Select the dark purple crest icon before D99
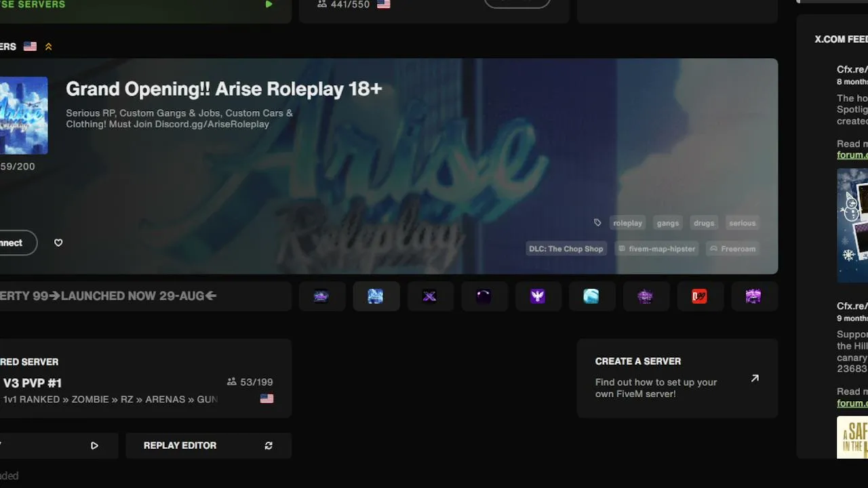 pos(646,296)
